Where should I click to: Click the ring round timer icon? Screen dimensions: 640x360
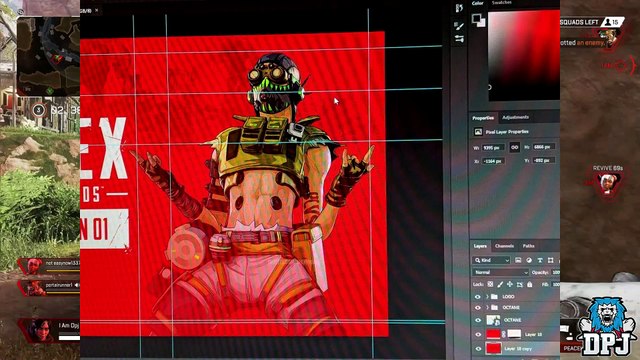tap(38, 110)
